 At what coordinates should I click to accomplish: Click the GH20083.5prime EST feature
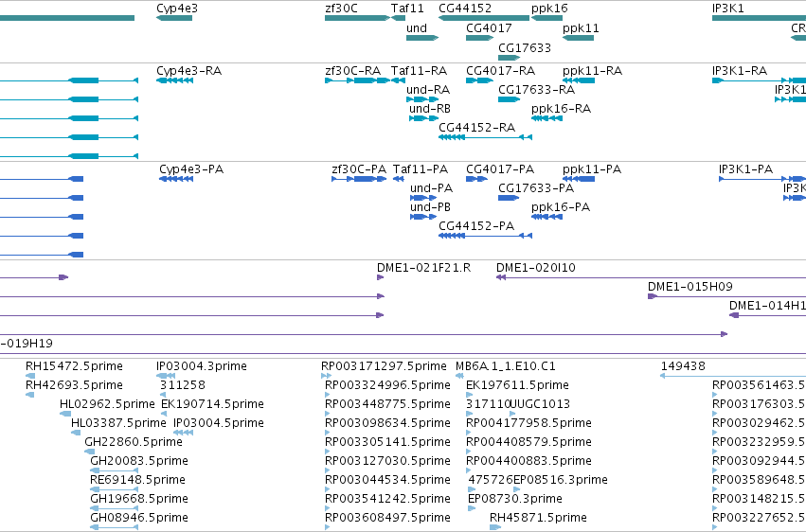tap(114, 470)
